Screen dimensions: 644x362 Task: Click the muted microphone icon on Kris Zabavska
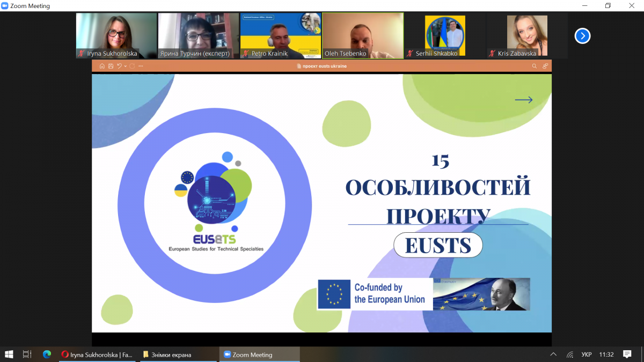[492, 54]
